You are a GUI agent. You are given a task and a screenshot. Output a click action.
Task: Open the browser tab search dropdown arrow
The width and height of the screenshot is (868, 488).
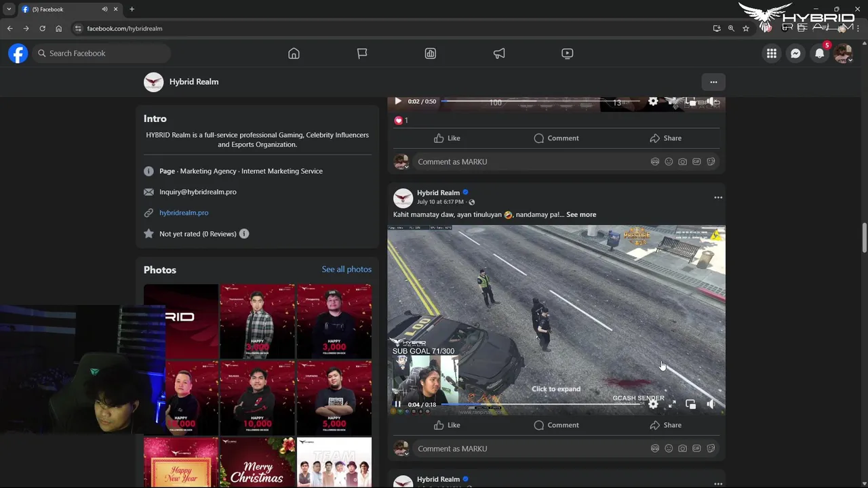[8, 9]
